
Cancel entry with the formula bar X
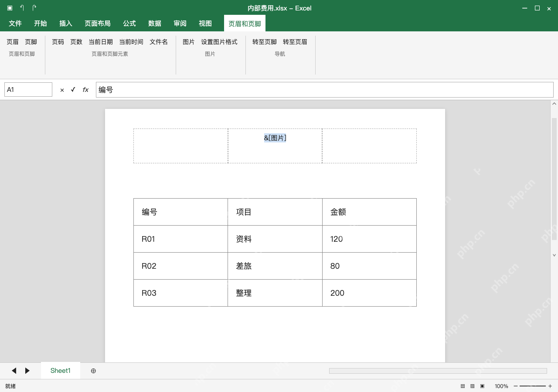[62, 90]
